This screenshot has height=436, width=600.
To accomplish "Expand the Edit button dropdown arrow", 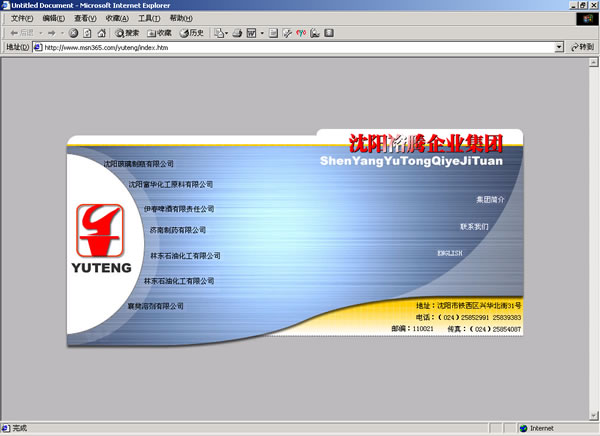I will 262,33.
